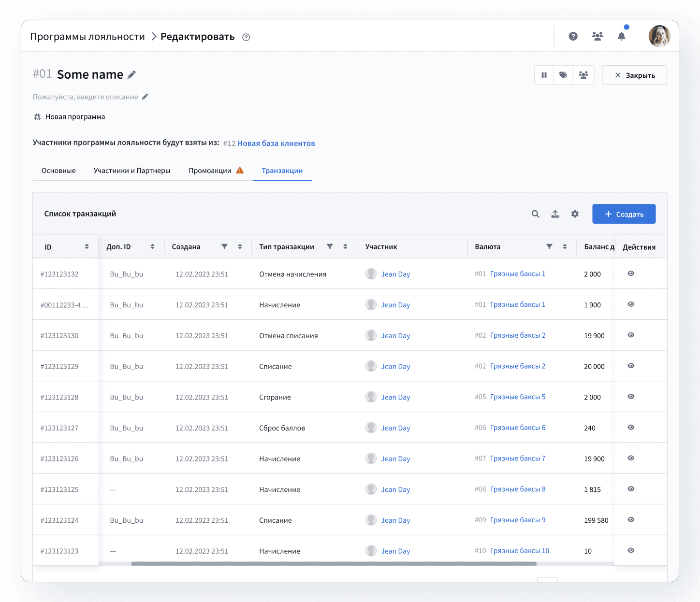Image resolution: width=700 pixels, height=602 pixels.
Task: Open eye icon on transaction #123123123
Action: tap(630, 550)
